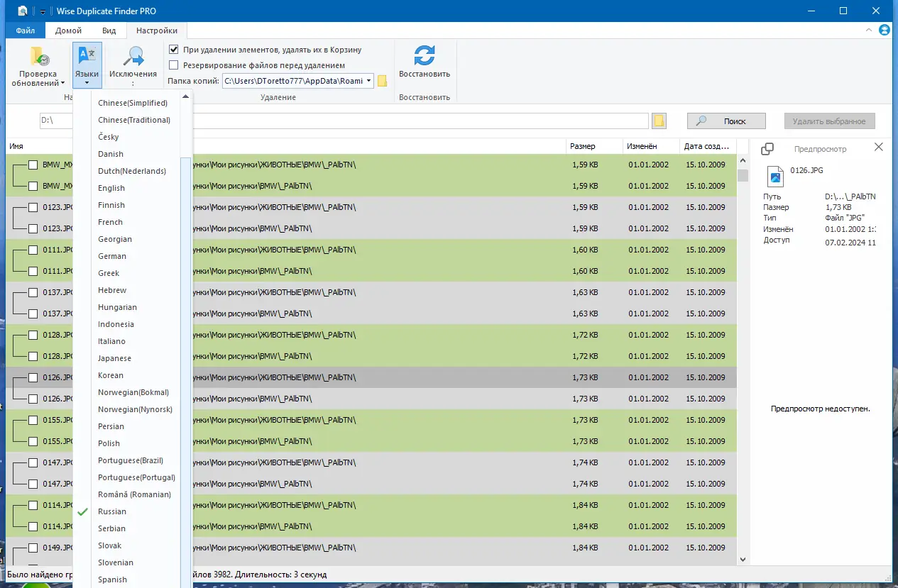The height and width of the screenshot is (588, 898).
Task: Click the Поиск search button
Action: tap(726, 121)
